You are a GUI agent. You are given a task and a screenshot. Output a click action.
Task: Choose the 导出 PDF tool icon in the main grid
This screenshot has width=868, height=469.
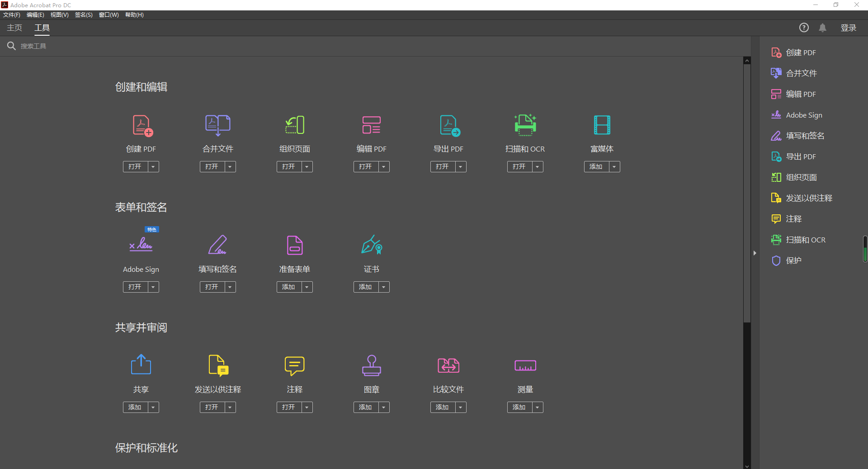(450, 125)
